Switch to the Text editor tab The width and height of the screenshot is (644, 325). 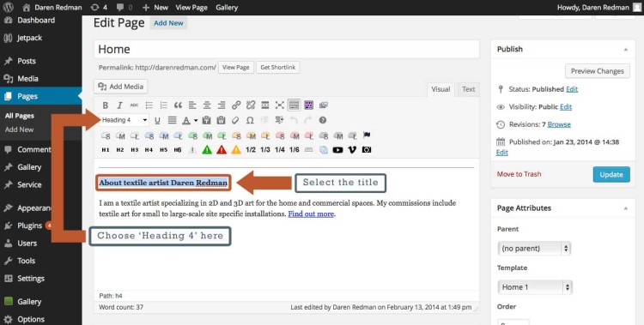(468, 89)
